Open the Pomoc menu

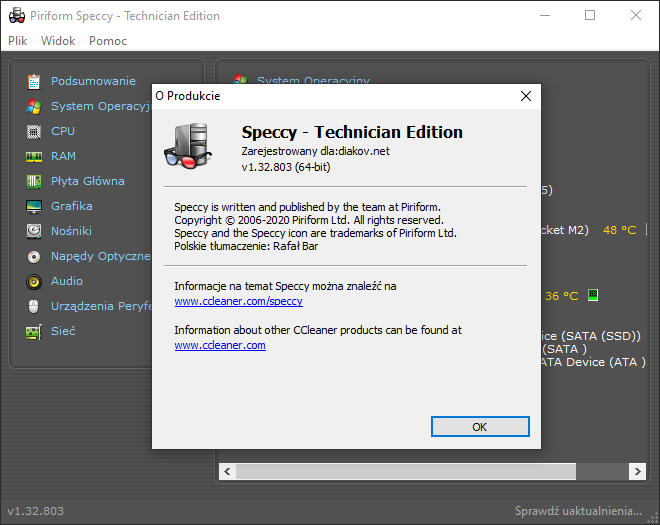click(x=108, y=41)
